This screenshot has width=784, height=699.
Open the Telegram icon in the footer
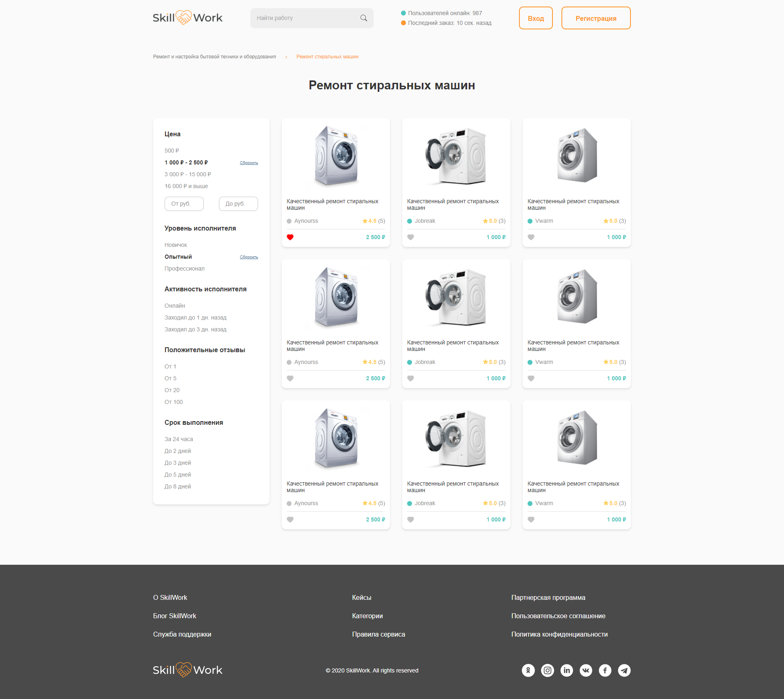624,670
